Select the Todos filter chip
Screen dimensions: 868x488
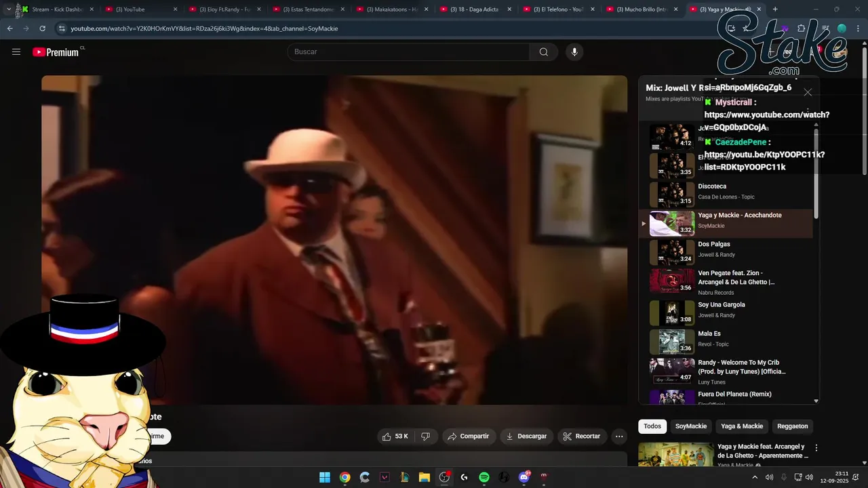point(652,426)
